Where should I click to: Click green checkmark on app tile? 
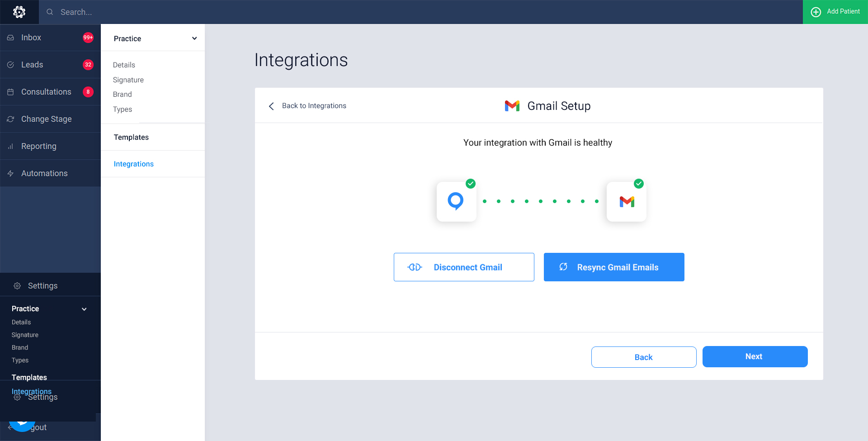tap(471, 184)
